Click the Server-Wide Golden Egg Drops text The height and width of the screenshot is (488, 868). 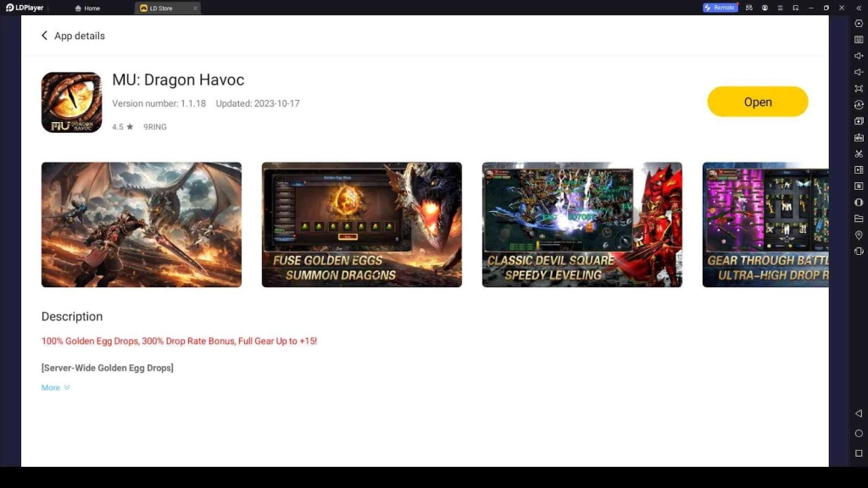pyautogui.click(x=108, y=368)
